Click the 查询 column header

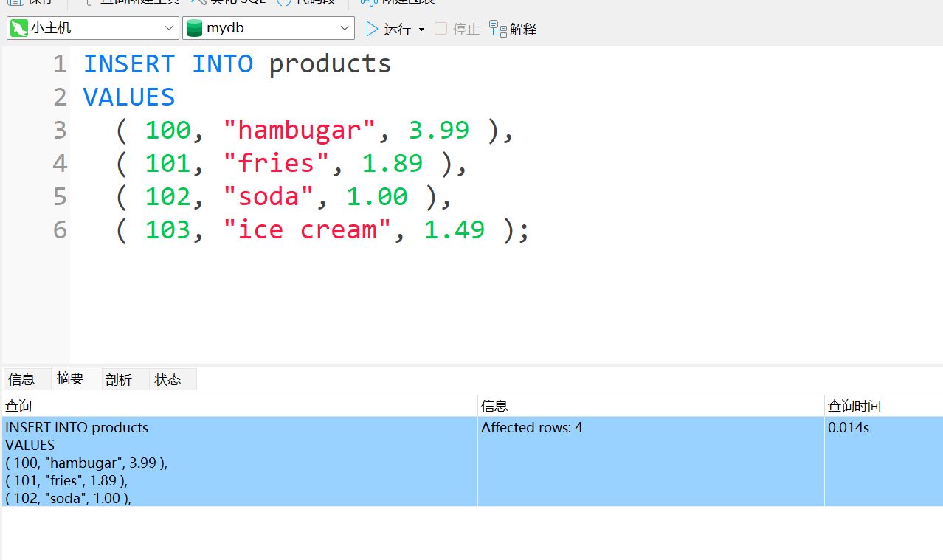click(18, 406)
